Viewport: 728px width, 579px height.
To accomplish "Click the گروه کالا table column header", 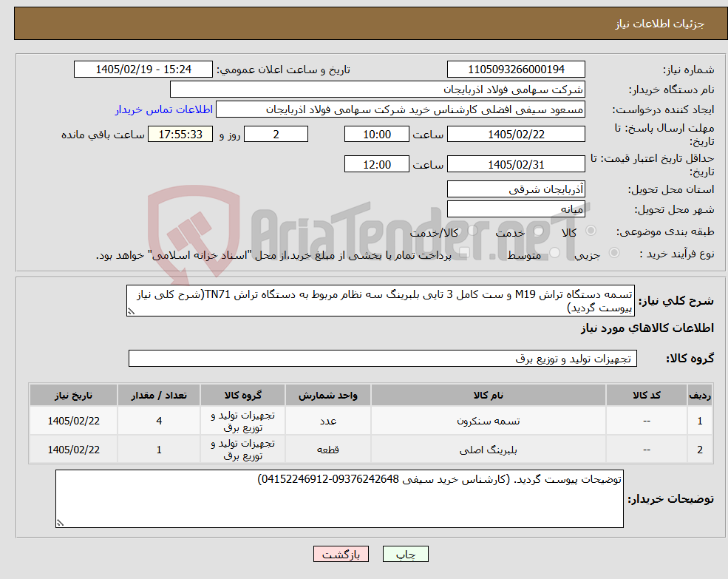I will [x=242, y=395].
